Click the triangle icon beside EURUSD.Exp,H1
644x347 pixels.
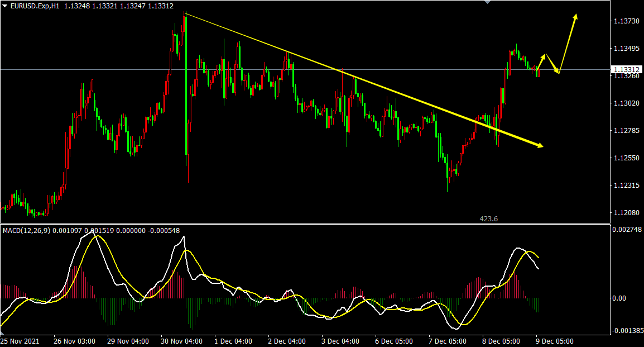pyautogui.click(x=5, y=6)
